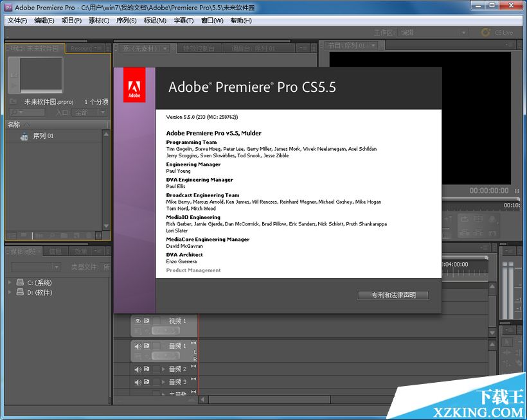Toggle the track lock box on 音频 2
This screenshot has height=420, width=527.
click(x=156, y=369)
